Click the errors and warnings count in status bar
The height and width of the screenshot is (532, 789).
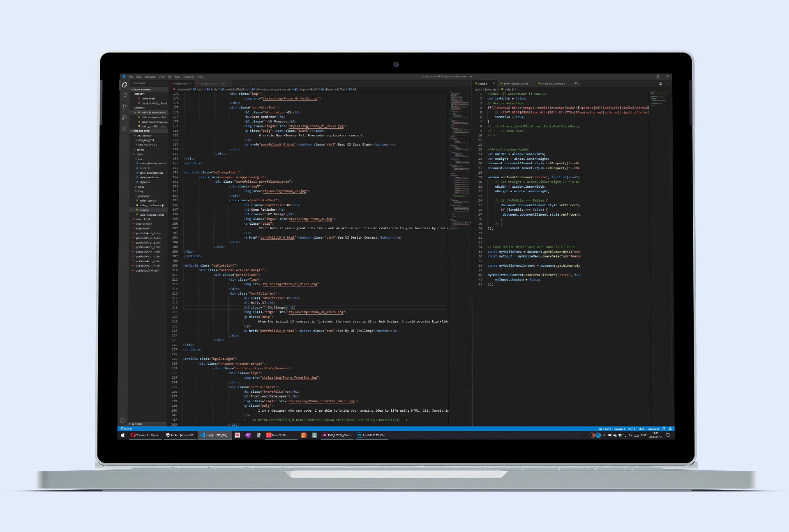[126, 429]
